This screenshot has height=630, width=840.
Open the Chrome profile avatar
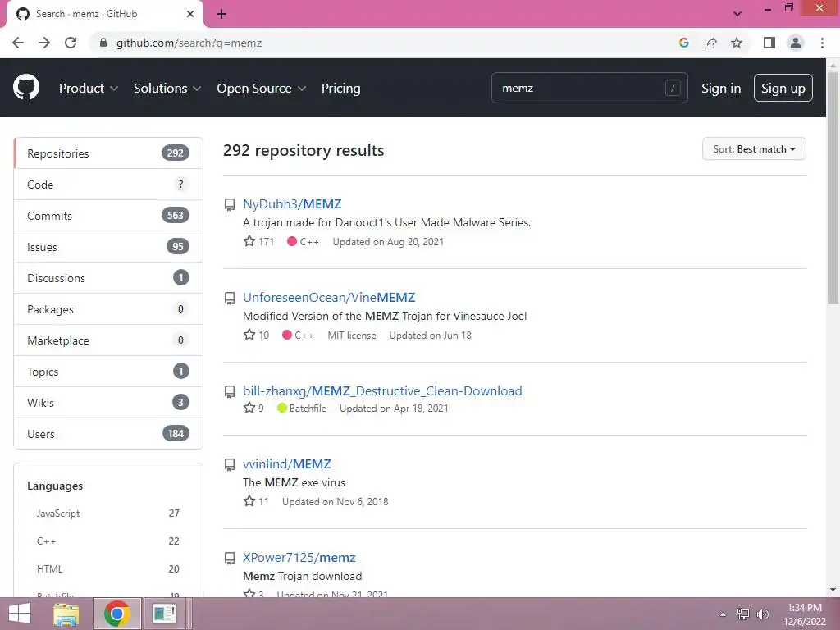tap(796, 43)
